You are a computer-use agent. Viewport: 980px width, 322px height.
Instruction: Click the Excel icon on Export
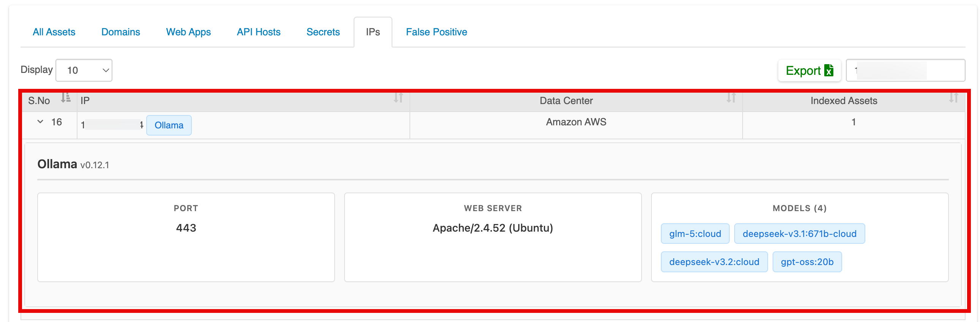[829, 70]
